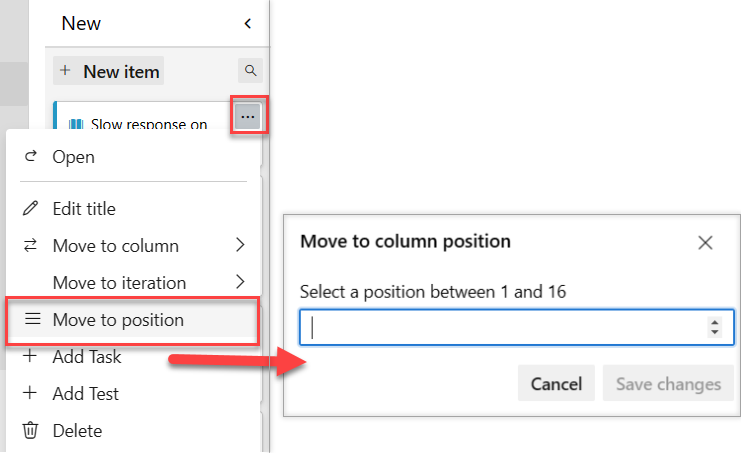Click the Cancel button in the dialog
Image resolution: width=741 pixels, height=453 pixels.
point(556,383)
